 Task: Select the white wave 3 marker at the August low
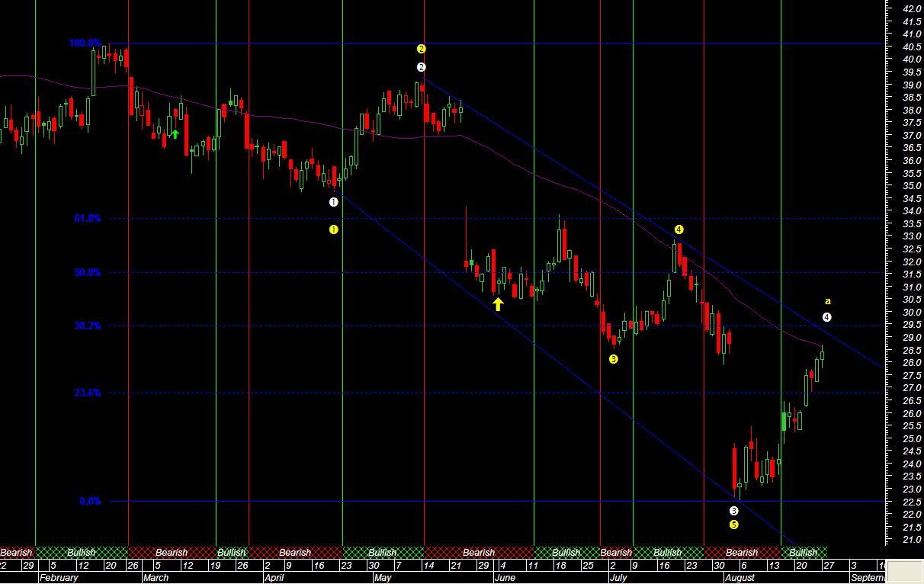click(x=733, y=511)
